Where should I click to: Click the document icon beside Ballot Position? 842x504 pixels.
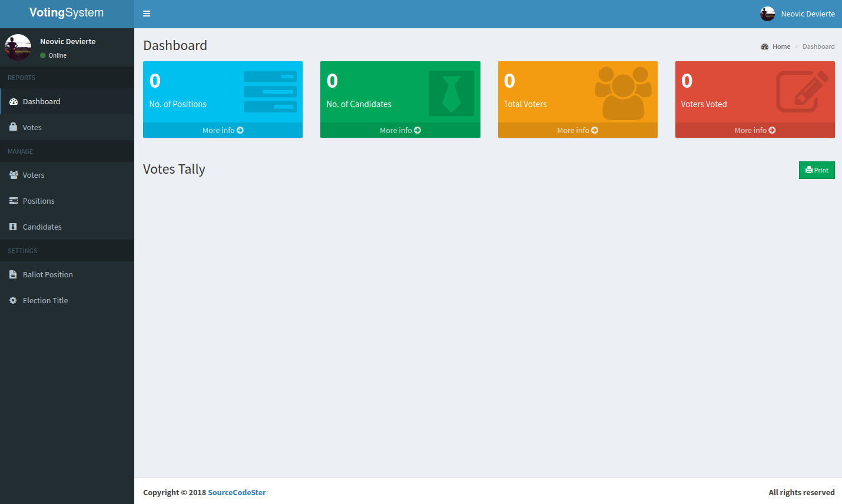pyautogui.click(x=13, y=274)
